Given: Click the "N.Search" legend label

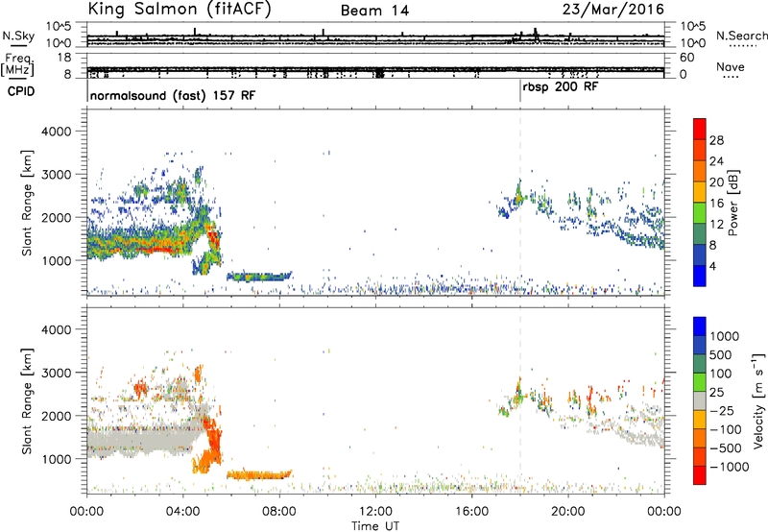Looking at the screenshot, I should point(741,36).
